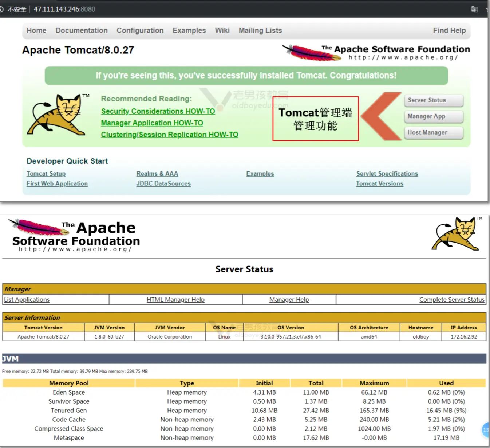Image resolution: width=490 pixels, height=448 pixels.
Task: Click the IP address cell 172.16.2.92
Action: click(464, 337)
